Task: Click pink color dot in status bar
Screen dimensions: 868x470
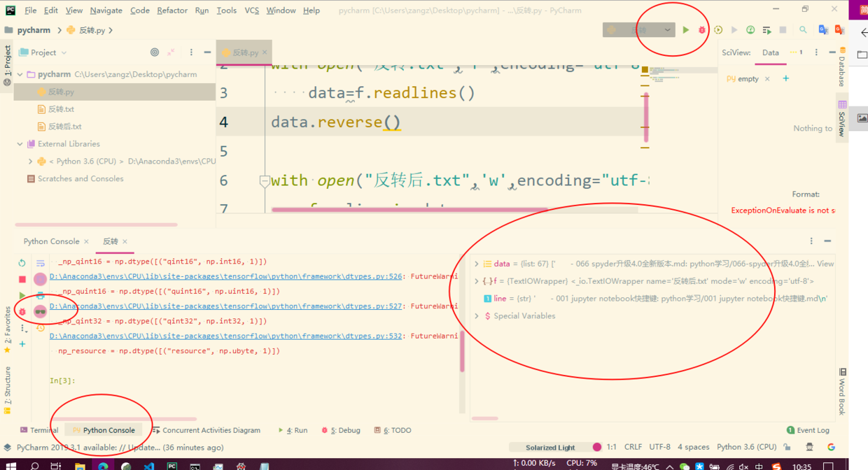Action: 597,448
